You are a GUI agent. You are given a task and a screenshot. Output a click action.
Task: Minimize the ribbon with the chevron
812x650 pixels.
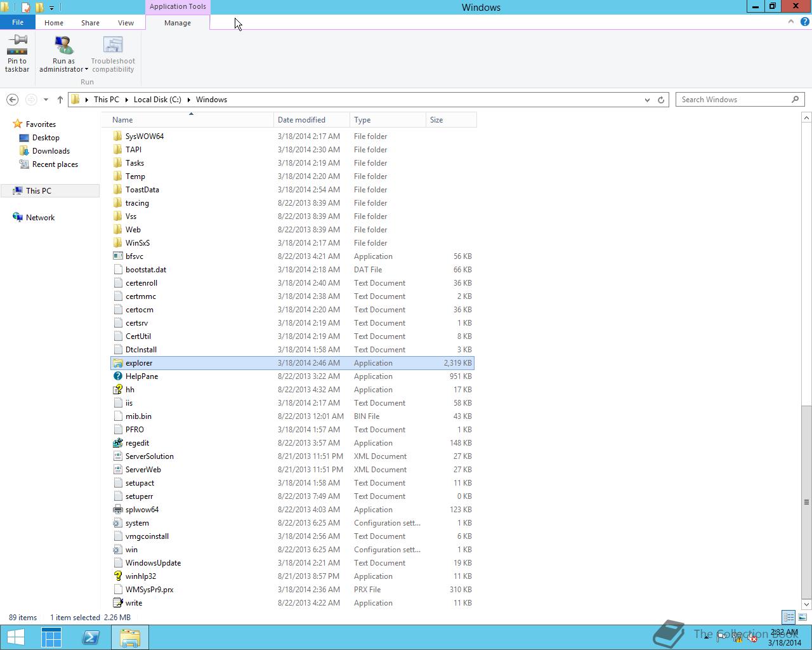click(x=790, y=22)
